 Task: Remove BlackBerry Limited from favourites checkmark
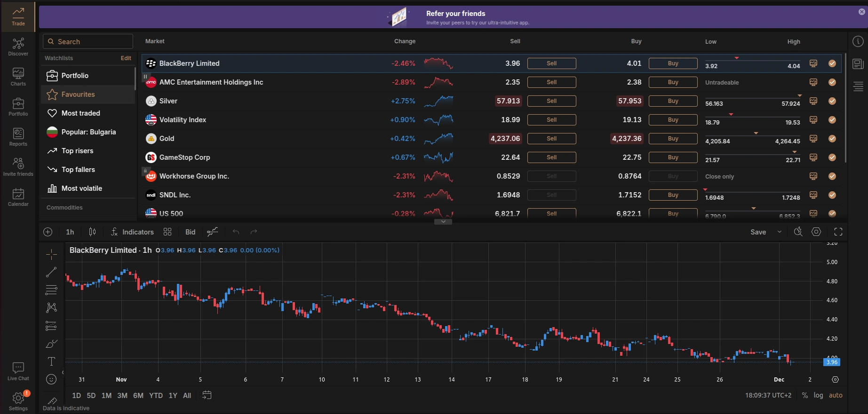pos(832,63)
